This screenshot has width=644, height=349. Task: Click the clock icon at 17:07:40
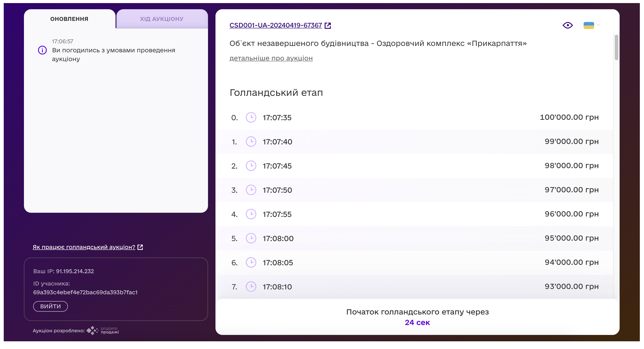(251, 142)
